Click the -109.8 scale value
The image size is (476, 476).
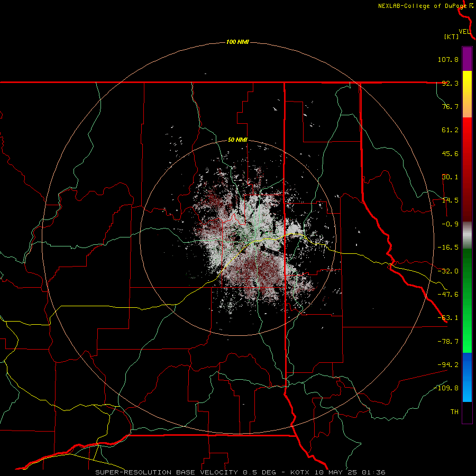click(x=446, y=388)
